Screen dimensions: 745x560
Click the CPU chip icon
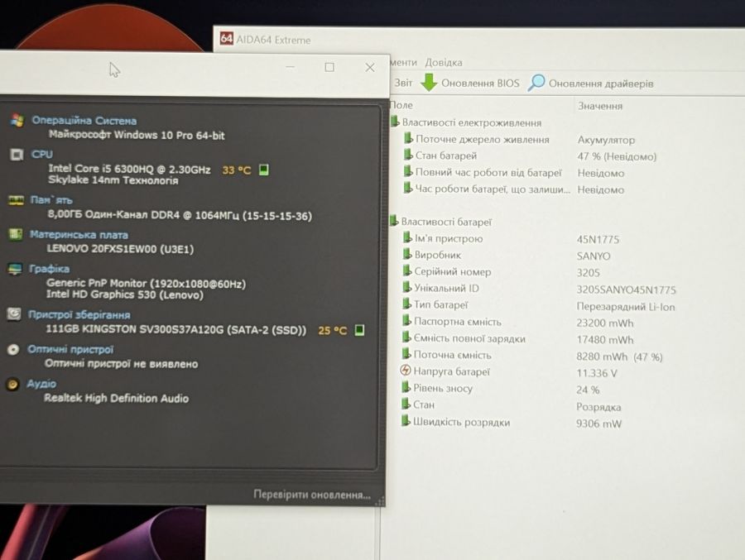pyautogui.click(x=17, y=155)
